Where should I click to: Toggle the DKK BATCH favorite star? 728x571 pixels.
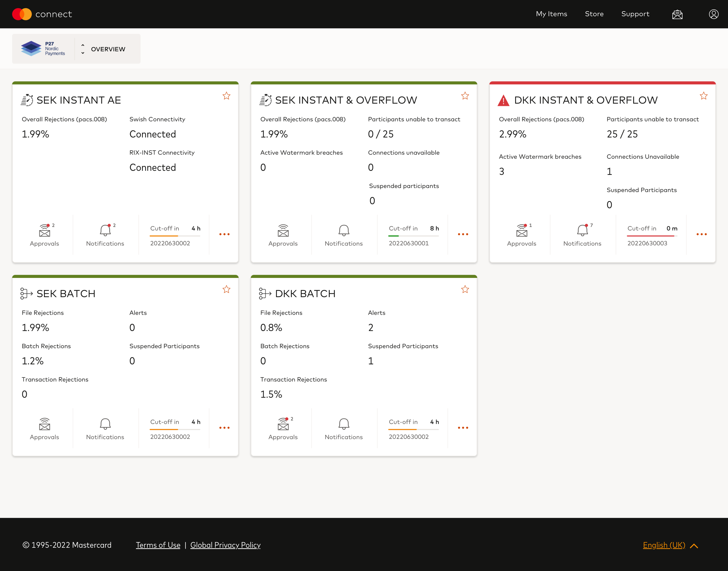click(465, 290)
